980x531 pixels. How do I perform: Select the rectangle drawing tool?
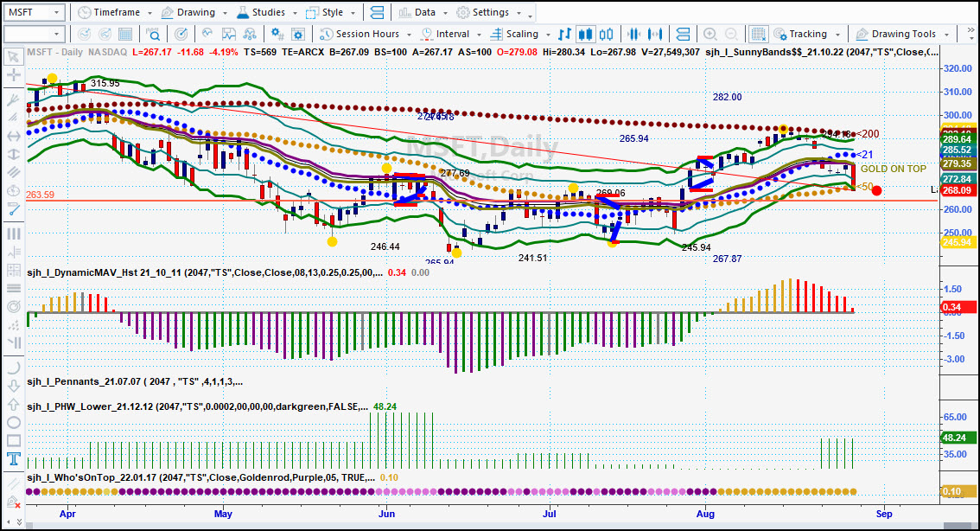coord(12,440)
